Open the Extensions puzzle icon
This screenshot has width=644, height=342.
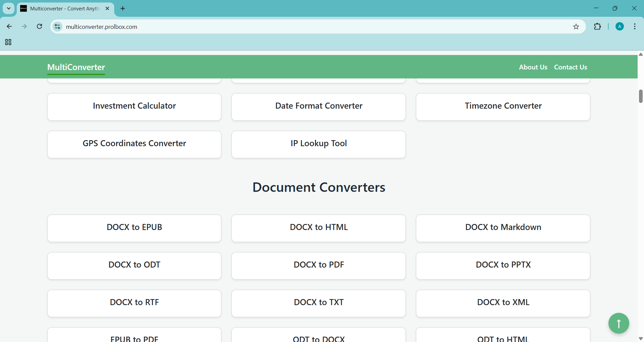tap(597, 26)
